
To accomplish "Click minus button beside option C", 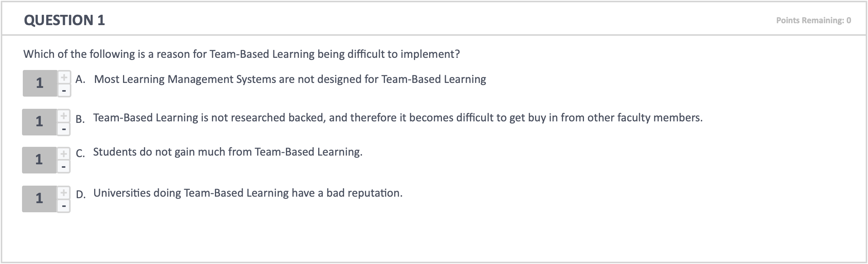I will [x=64, y=167].
